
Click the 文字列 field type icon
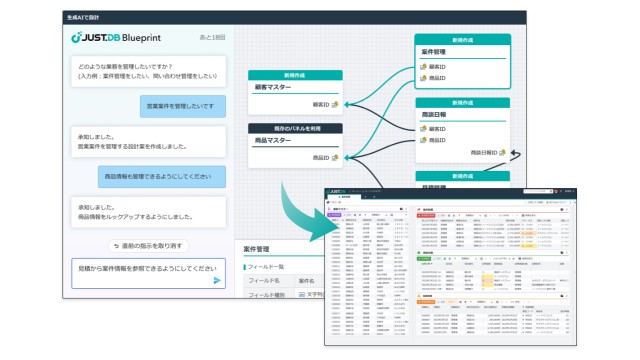pyautogui.click(x=302, y=294)
